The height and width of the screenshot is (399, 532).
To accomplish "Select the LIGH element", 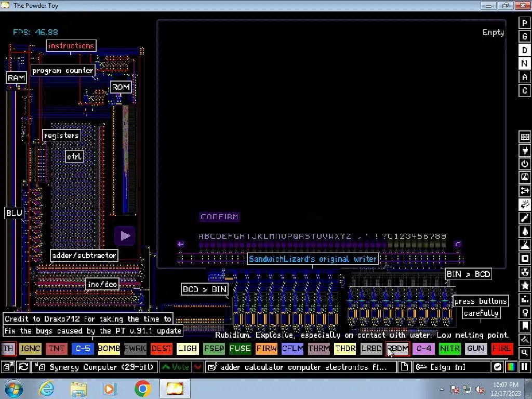I will point(187,349).
